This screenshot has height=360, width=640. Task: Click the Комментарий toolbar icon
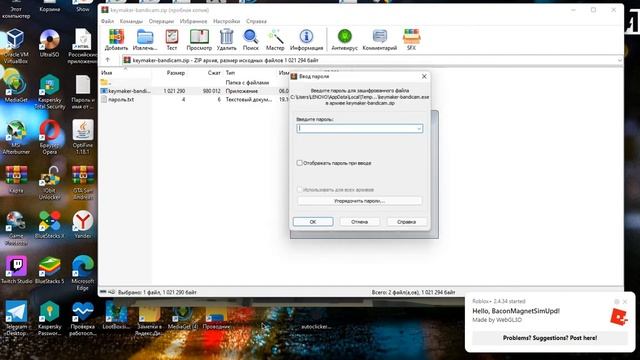[380, 40]
